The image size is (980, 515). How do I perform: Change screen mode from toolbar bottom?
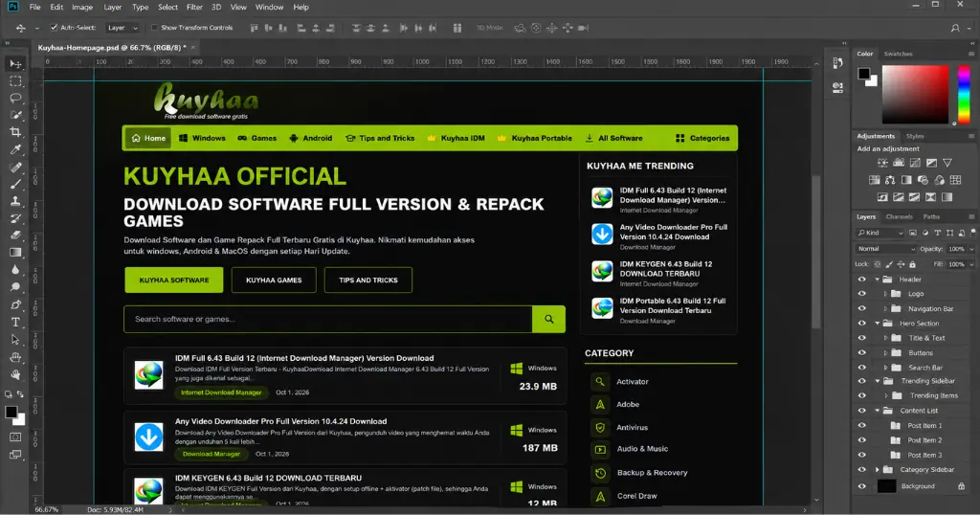point(15,455)
